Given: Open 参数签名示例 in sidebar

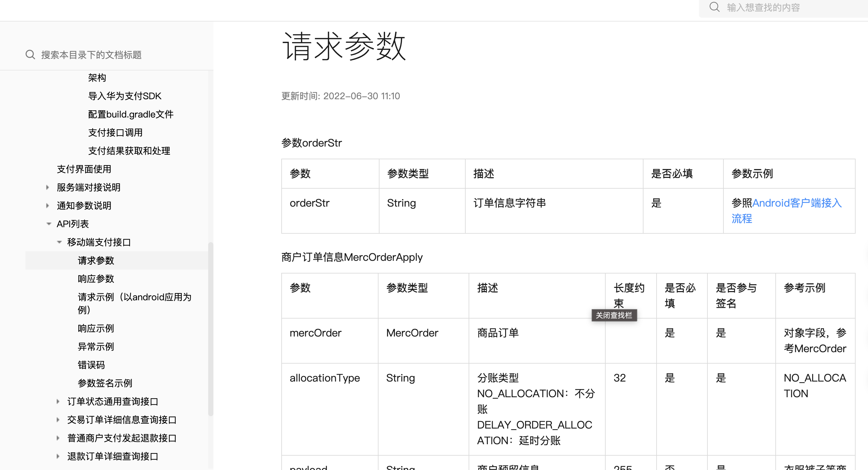Looking at the screenshot, I should (x=105, y=383).
